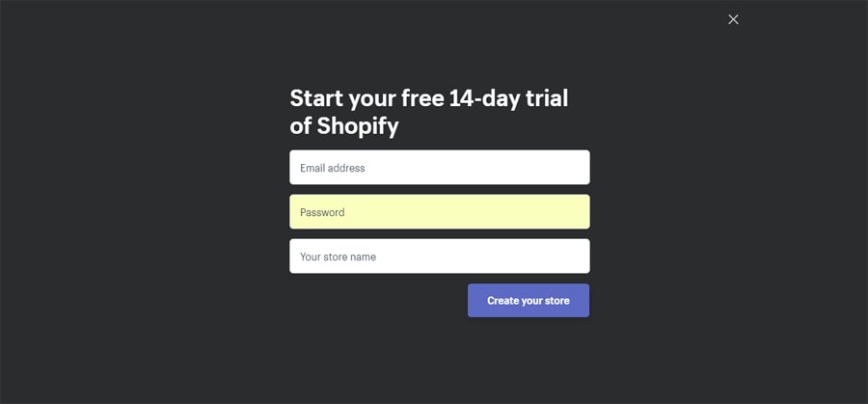Select the Your store name field
This screenshot has width=868, height=404.
[439, 256]
